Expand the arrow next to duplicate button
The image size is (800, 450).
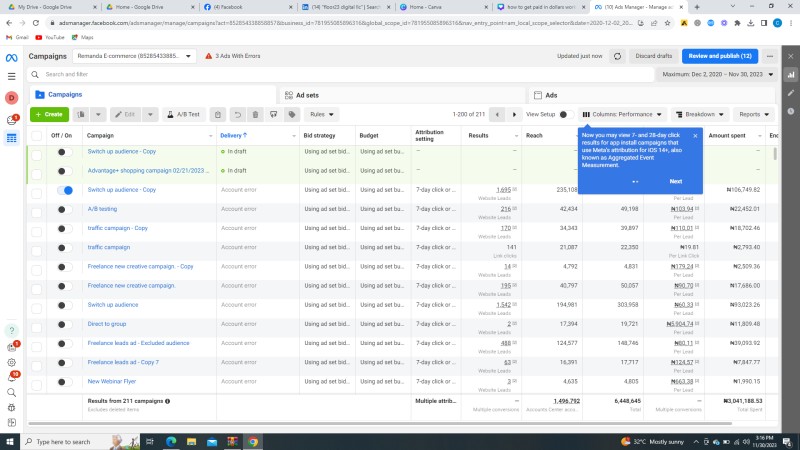point(98,114)
